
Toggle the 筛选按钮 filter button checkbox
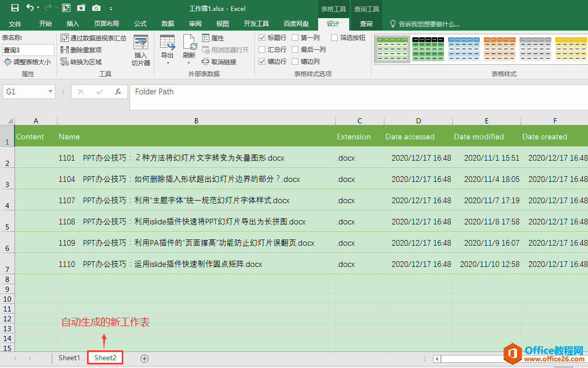pos(335,38)
